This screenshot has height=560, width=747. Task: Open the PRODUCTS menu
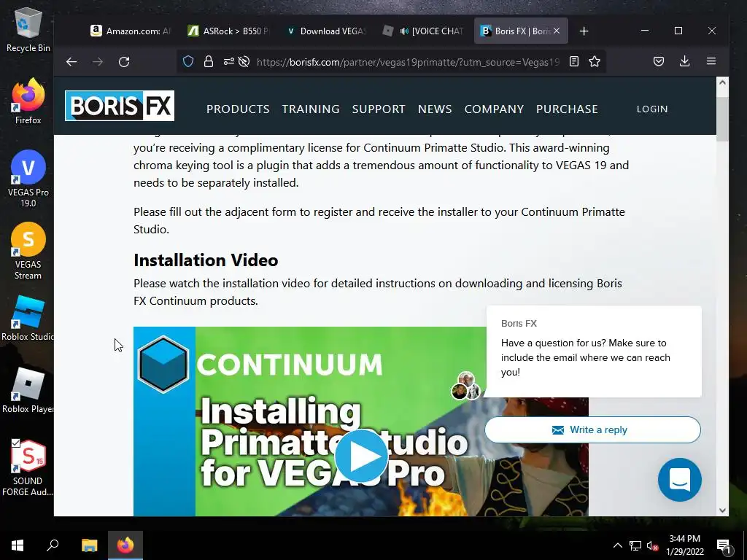coord(238,109)
